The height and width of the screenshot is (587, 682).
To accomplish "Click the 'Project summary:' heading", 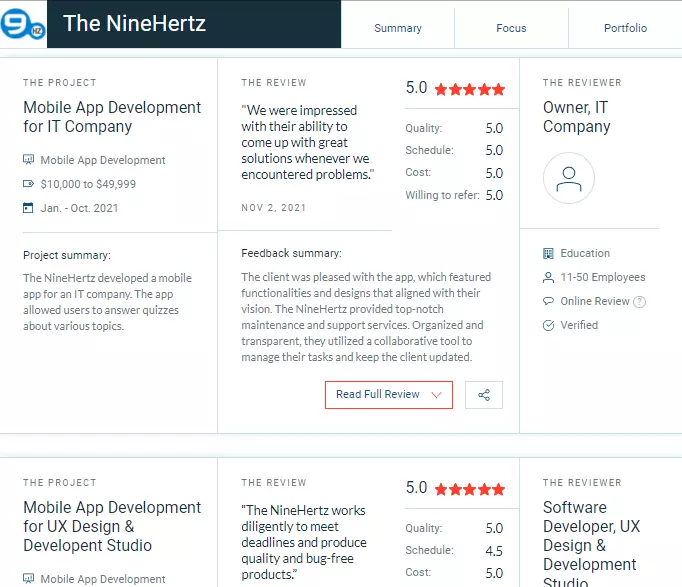I will point(67,255).
